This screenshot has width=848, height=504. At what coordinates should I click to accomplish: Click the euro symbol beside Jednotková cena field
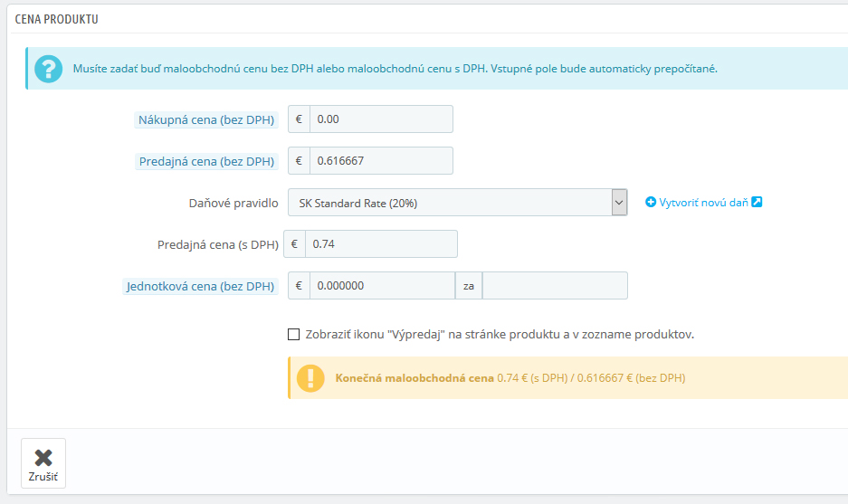tap(299, 286)
